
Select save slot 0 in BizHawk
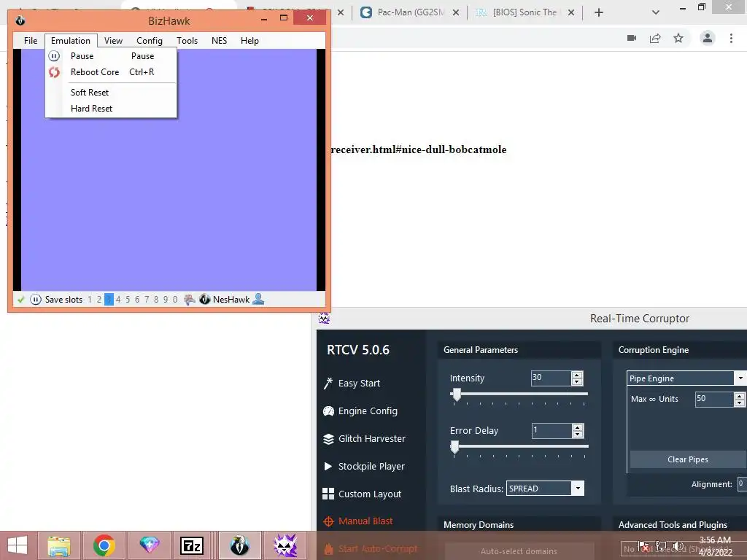point(175,300)
